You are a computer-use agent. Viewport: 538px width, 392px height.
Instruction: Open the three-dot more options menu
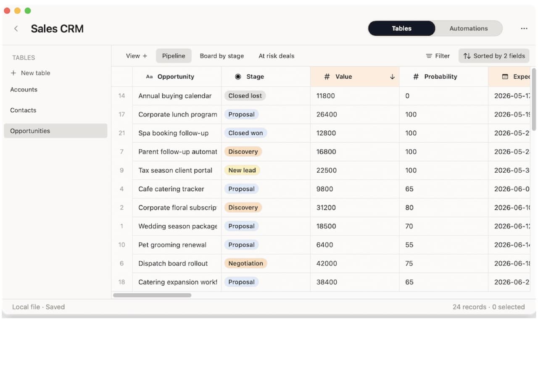coord(524,29)
